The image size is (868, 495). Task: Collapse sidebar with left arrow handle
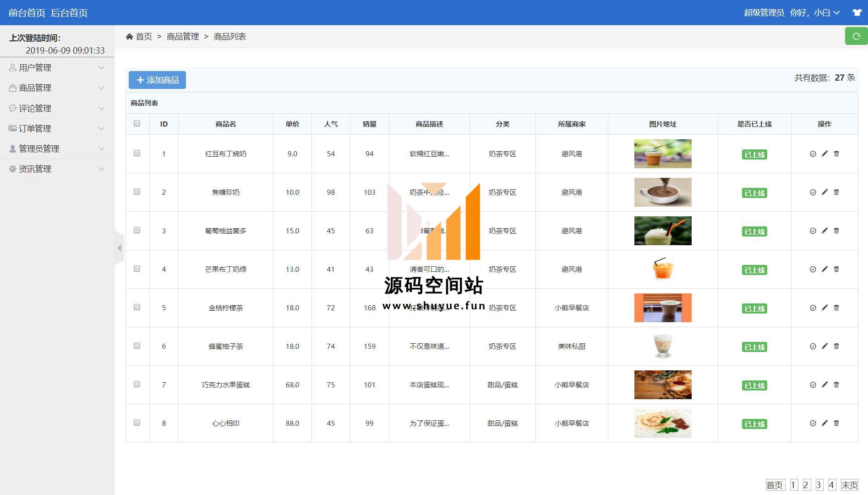click(119, 248)
